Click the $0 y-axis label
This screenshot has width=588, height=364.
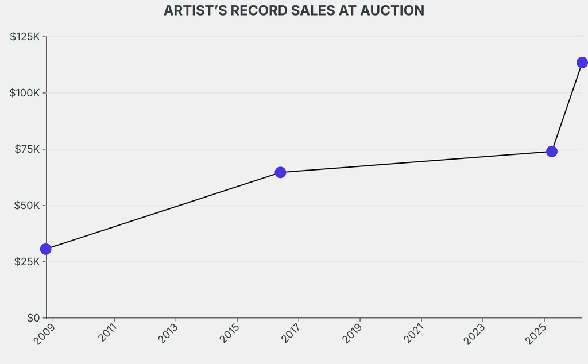point(32,317)
